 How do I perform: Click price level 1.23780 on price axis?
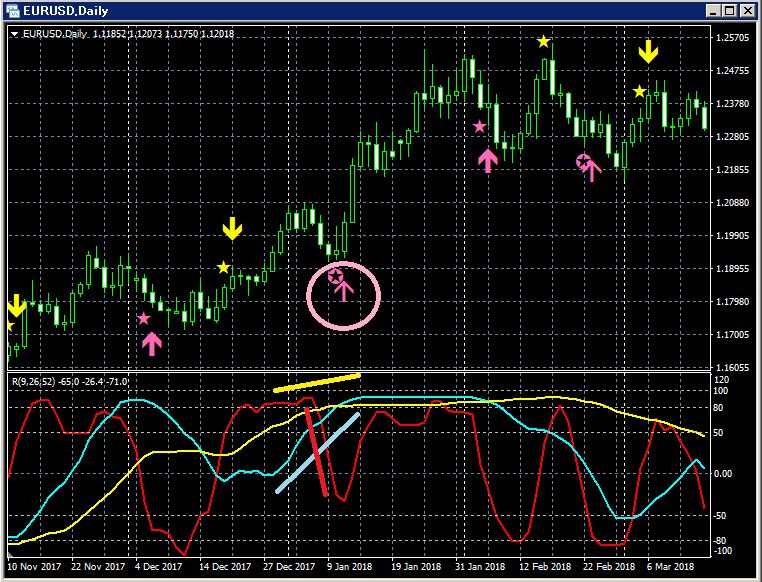tap(733, 104)
